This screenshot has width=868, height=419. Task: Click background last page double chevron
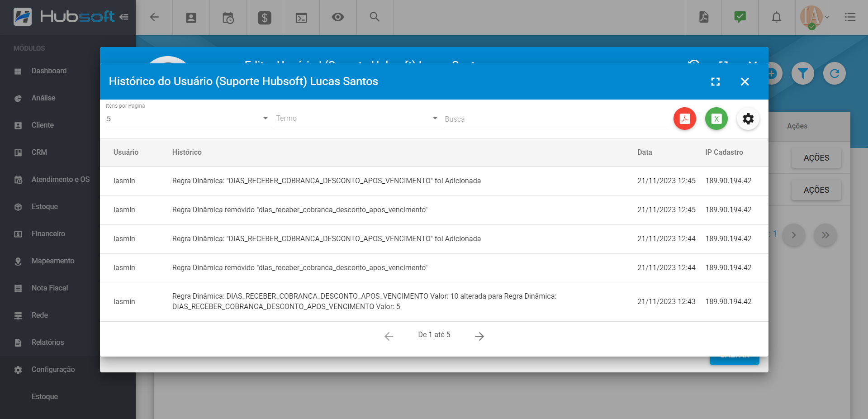point(825,235)
